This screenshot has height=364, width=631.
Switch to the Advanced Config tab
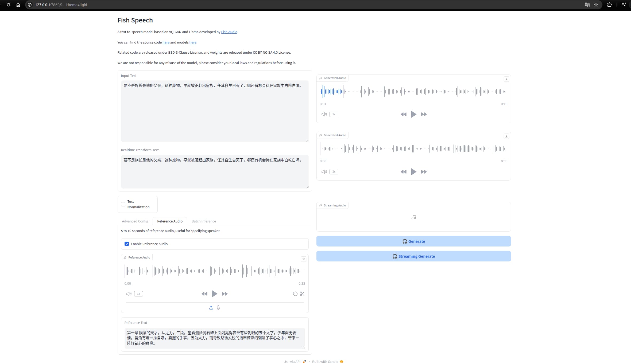(135, 221)
